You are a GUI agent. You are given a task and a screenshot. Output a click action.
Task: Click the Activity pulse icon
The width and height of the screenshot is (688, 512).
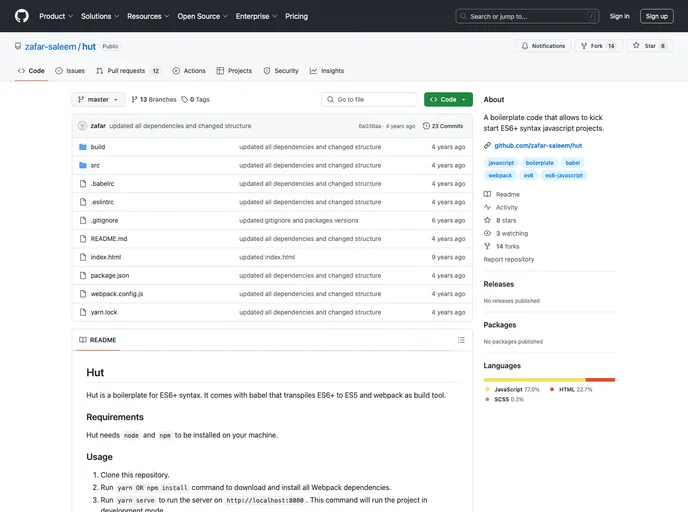[x=488, y=207]
